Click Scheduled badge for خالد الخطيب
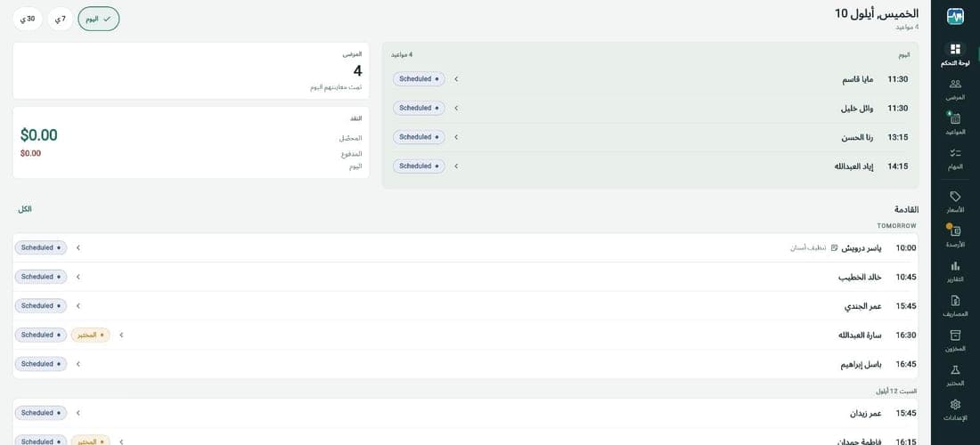The height and width of the screenshot is (445, 980). point(41,277)
